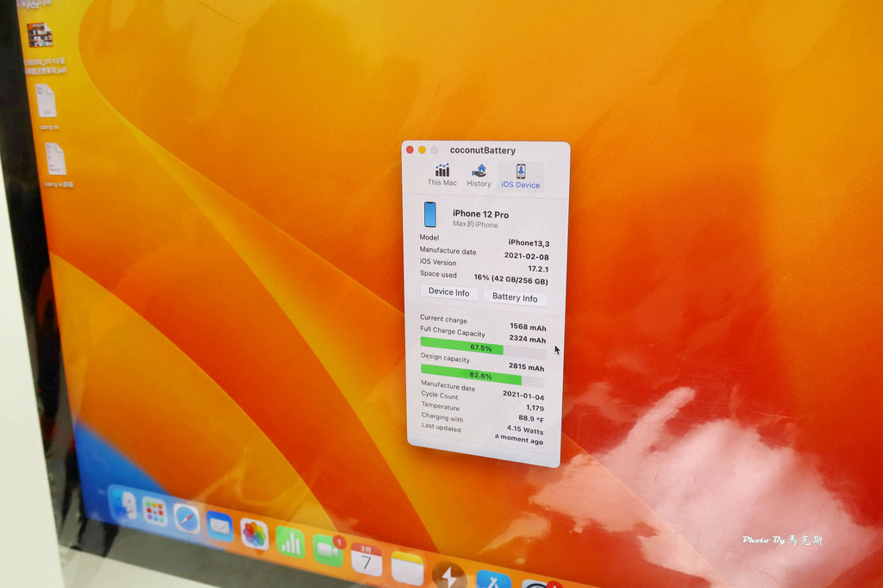This screenshot has width=883, height=588.
Task: Click the 67.5% charge progress bar
Action: tap(483, 347)
